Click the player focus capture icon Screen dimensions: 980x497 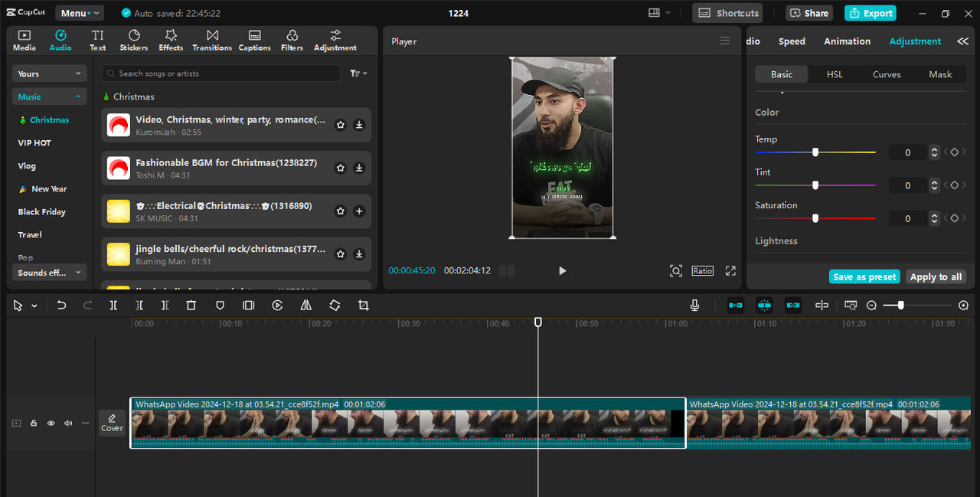[x=675, y=270]
